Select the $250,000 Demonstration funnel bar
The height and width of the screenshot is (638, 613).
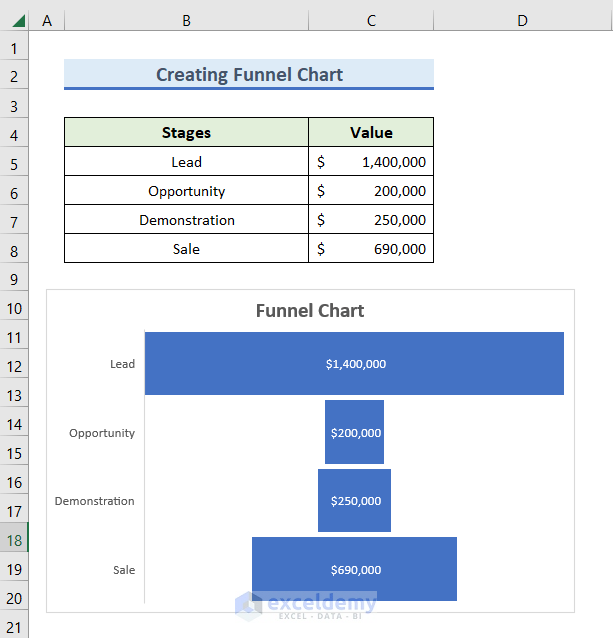355,501
